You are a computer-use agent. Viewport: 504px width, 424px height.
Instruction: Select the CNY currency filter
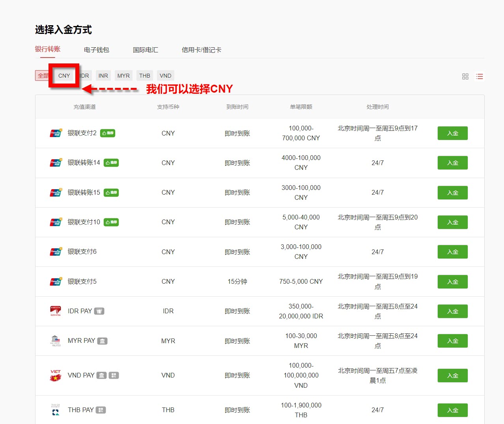[x=64, y=76]
